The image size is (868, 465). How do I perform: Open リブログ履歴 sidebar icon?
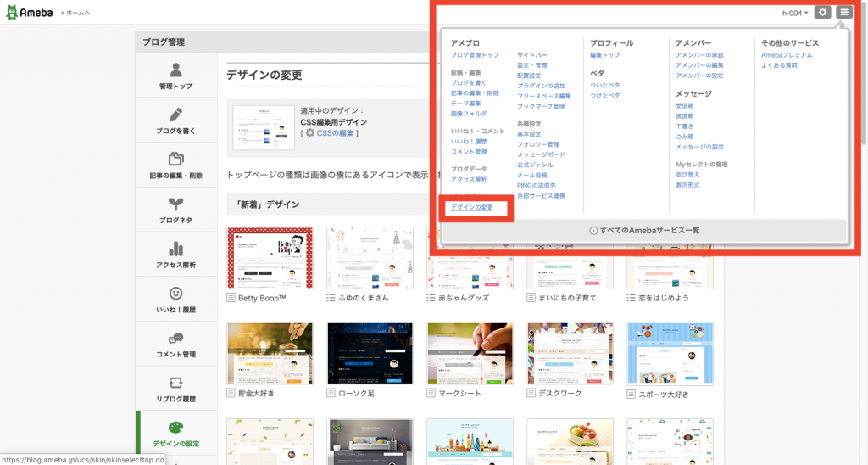tap(175, 383)
